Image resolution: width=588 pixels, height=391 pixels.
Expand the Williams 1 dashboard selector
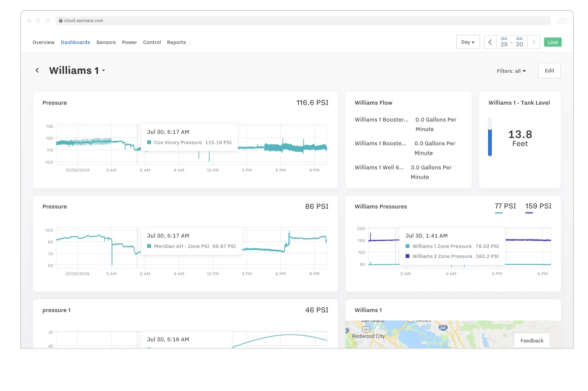click(x=77, y=71)
